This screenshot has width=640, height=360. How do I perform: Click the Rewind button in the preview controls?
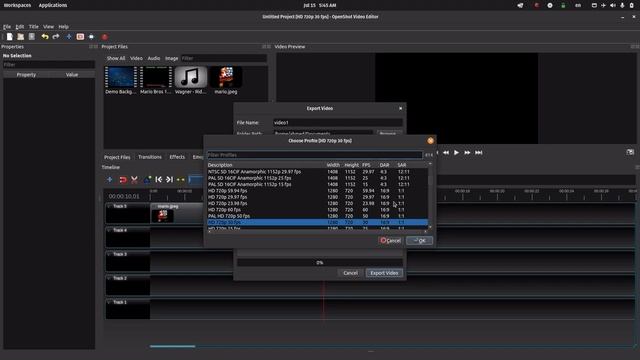tap(446, 153)
